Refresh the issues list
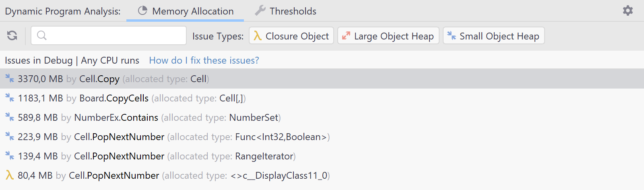The image size is (644, 190). pos(12,36)
